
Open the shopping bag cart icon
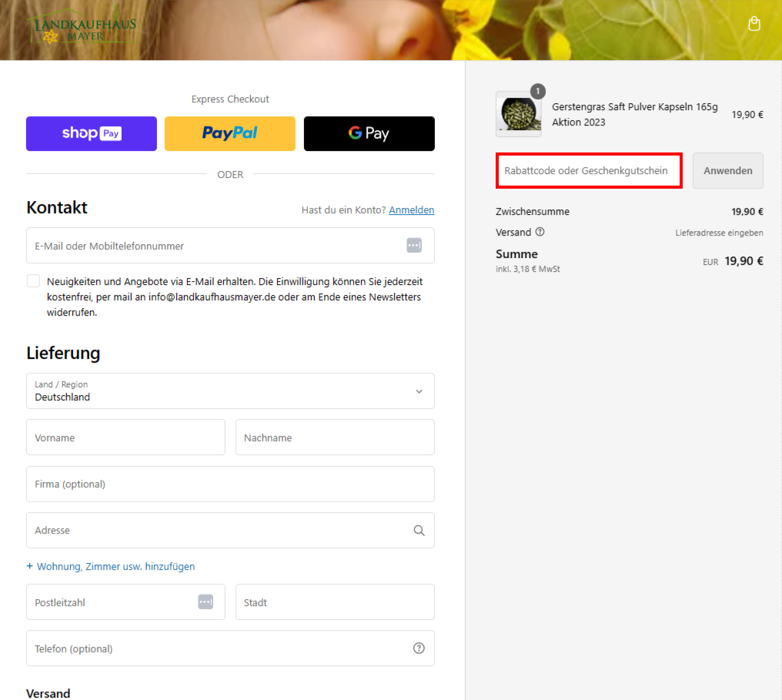[754, 23]
